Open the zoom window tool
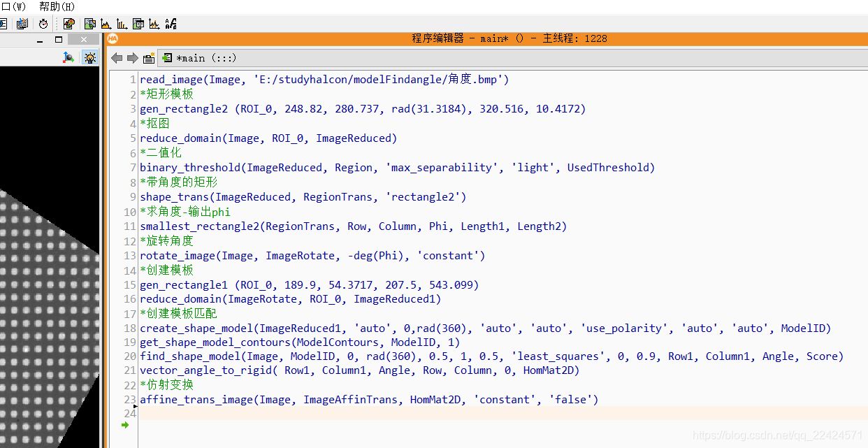Viewport: 868px width, 448px height. tap(91, 24)
